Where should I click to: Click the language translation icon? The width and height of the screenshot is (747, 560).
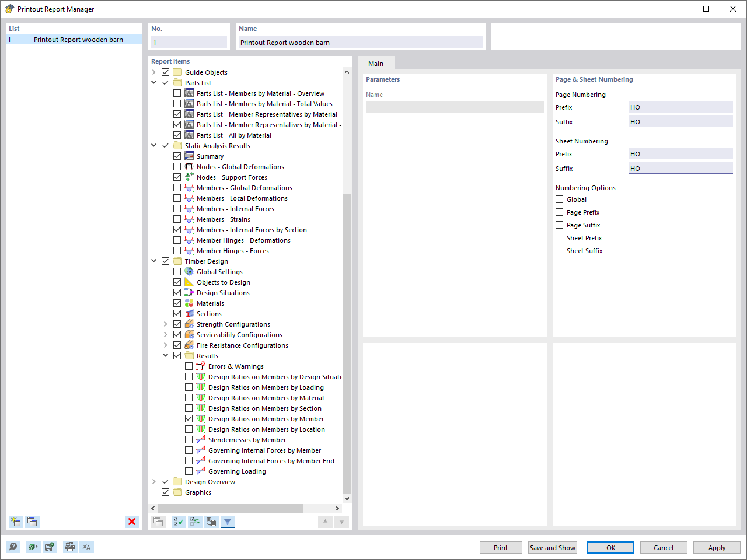pos(87,547)
